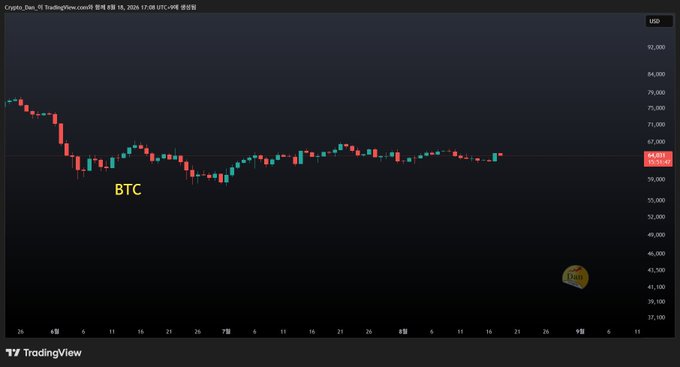The height and width of the screenshot is (367, 680).
Task: Click the 43,500 price axis label
Action: coord(656,270)
